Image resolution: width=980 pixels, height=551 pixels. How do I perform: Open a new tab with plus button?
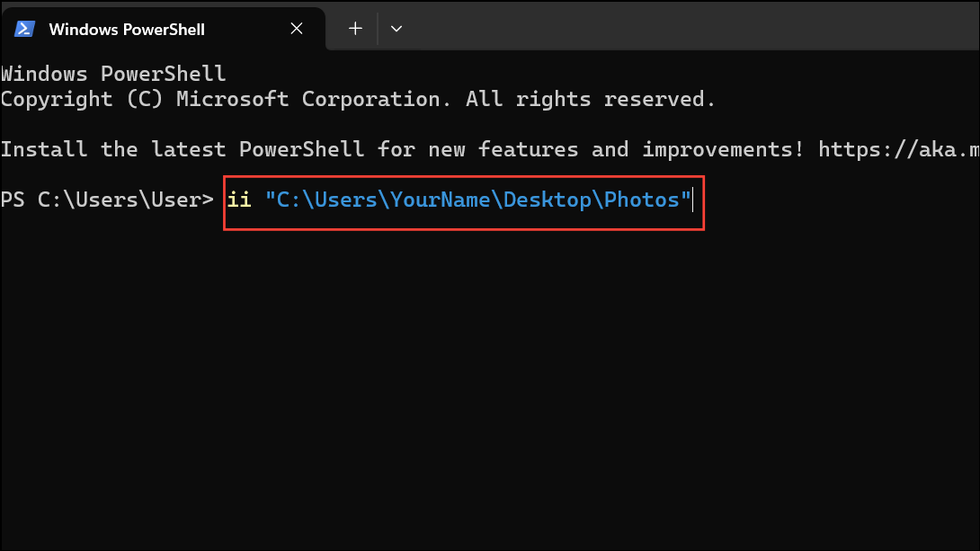tap(355, 29)
